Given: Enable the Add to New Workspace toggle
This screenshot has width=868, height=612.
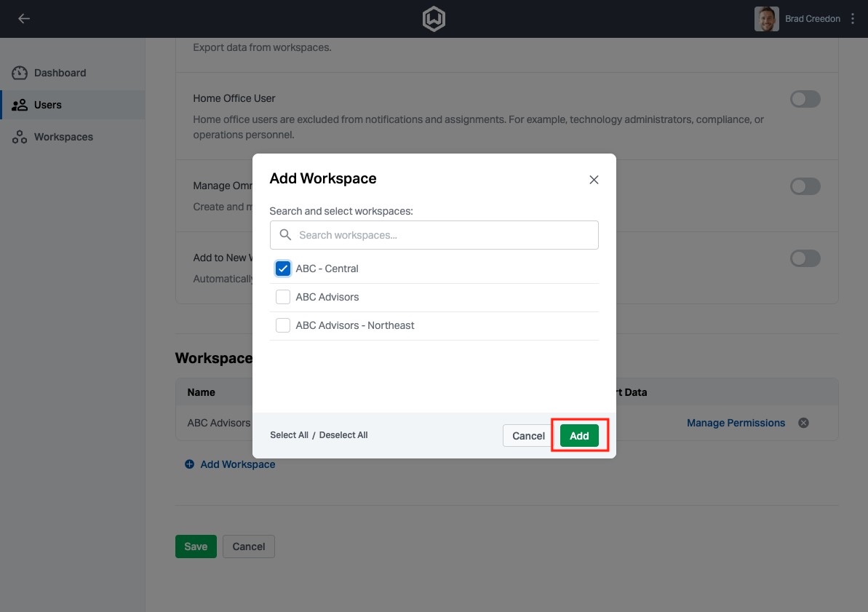Looking at the screenshot, I should coord(805,258).
